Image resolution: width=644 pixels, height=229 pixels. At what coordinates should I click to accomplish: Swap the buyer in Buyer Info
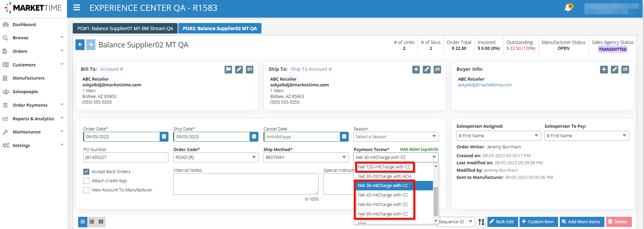(625, 69)
